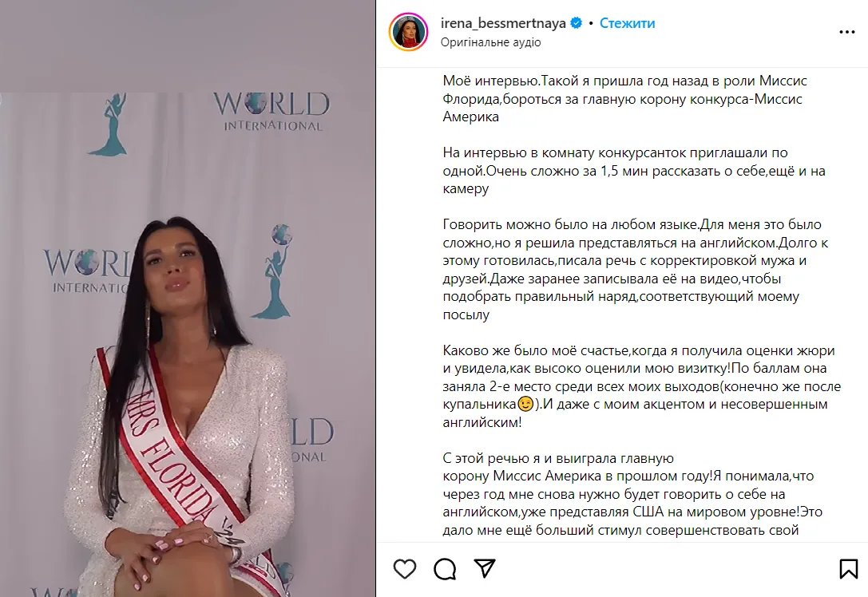The image size is (868, 597).
Task: Click the winking emoji in the caption
Action: [x=525, y=404]
